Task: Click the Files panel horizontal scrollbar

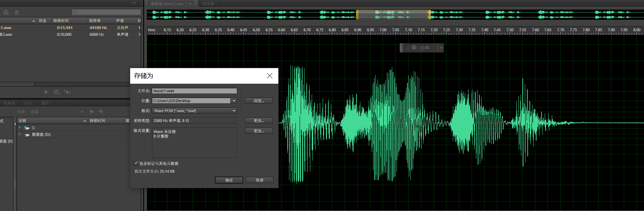Action: (17, 84)
